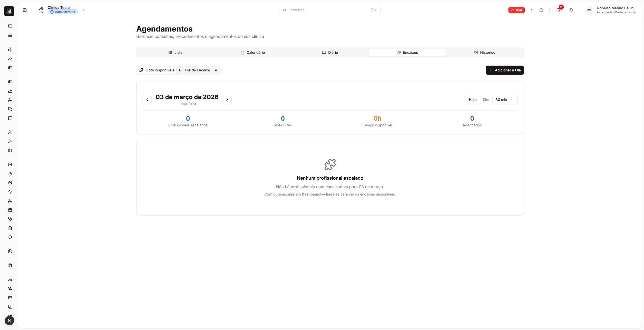Screen dimensions: 644x330
Task: Click the help question mark icon
Action: click(571, 10)
